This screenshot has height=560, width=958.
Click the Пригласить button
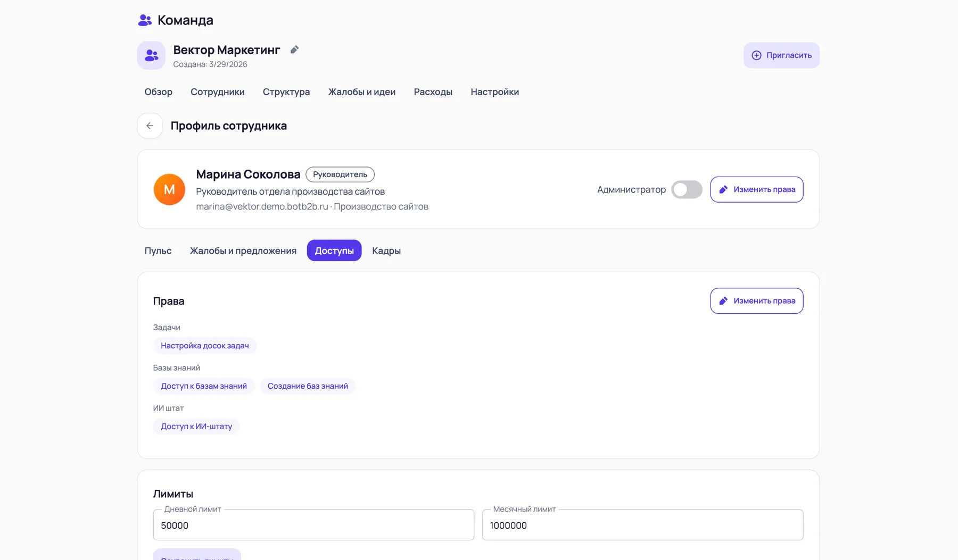781,55
